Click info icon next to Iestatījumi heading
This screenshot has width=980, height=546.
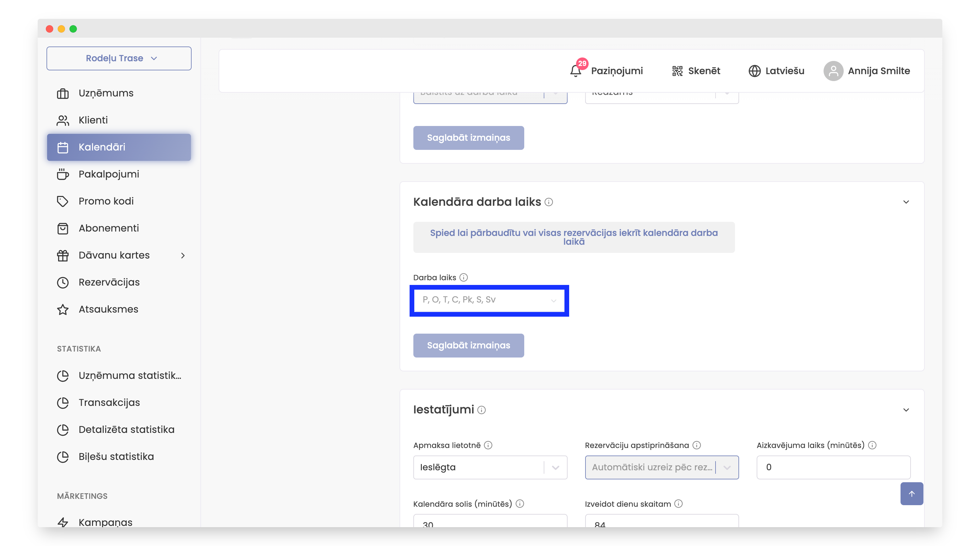[x=482, y=410]
